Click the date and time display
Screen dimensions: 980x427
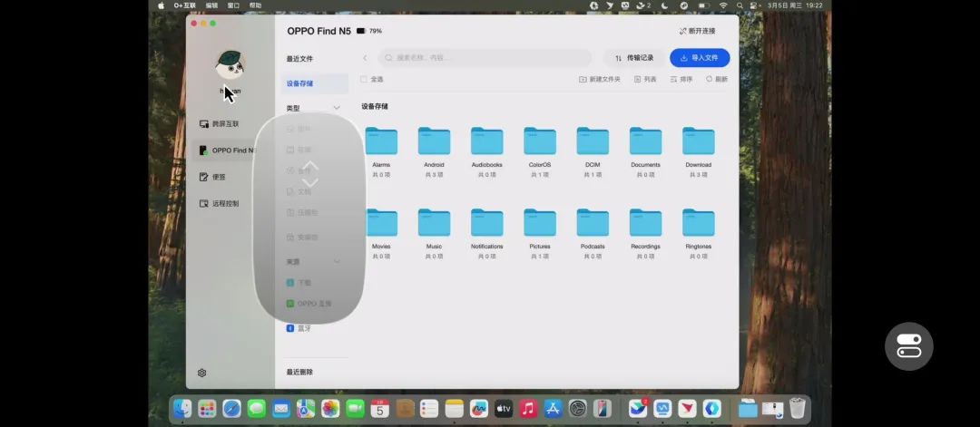point(795,5)
